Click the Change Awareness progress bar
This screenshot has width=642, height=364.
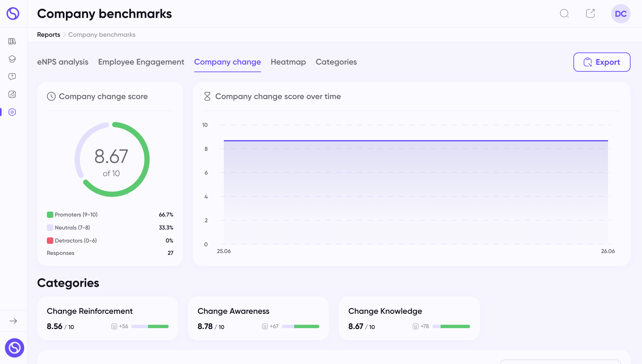pyautogui.click(x=301, y=327)
